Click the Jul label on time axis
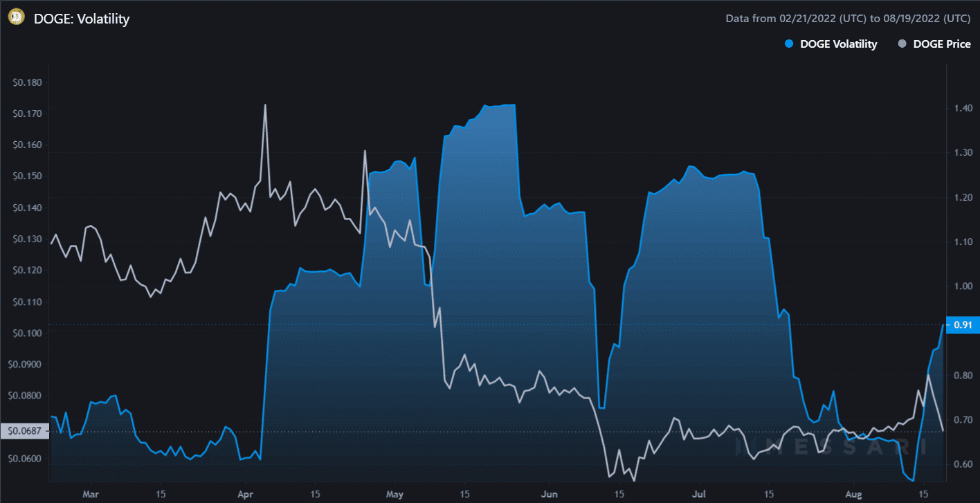 [x=698, y=495]
